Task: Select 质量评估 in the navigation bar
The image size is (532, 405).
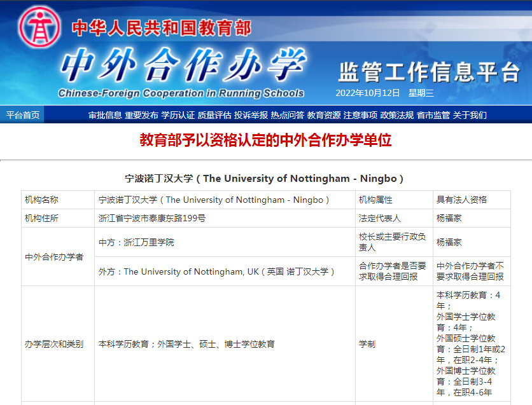Action: (214, 115)
